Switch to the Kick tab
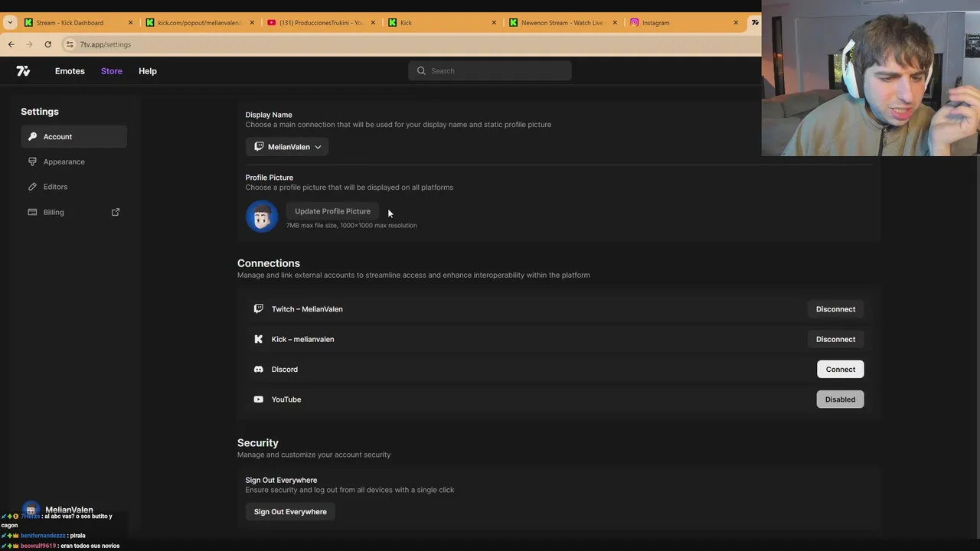 443,23
